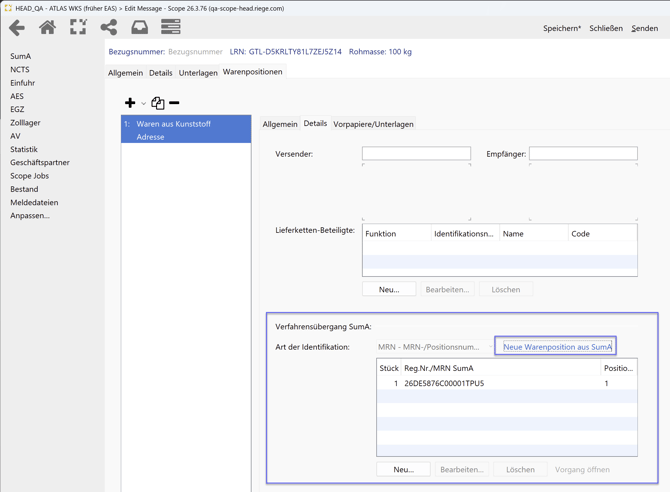Click Neue Warenposition aus SumA button
Image resolution: width=670 pixels, height=492 pixels.
[x=556, y=347]
